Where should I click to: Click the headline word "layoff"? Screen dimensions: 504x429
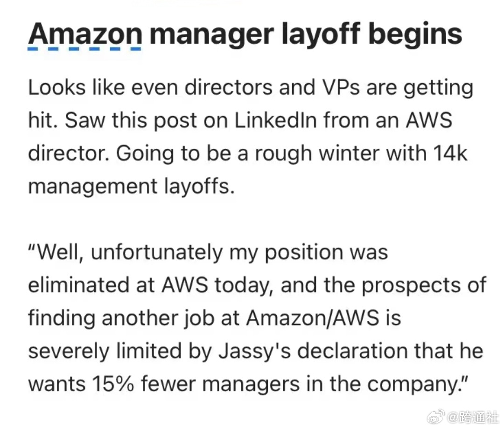click(321, 35)
